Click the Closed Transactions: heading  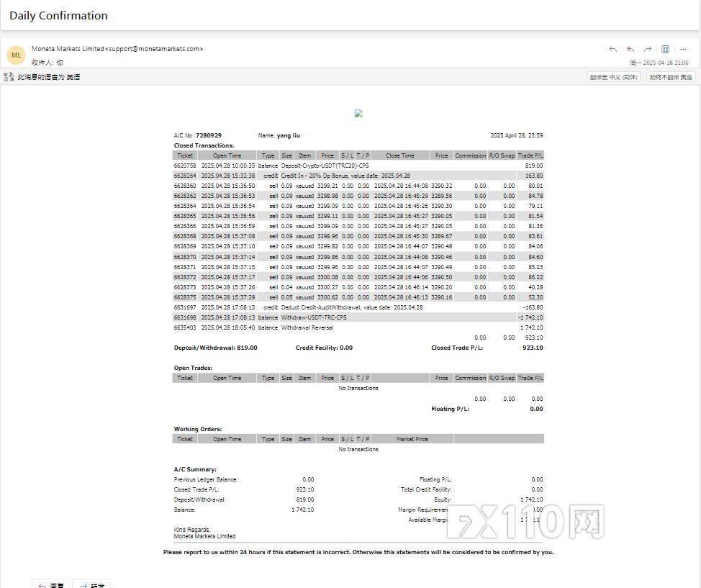point(204,146)
